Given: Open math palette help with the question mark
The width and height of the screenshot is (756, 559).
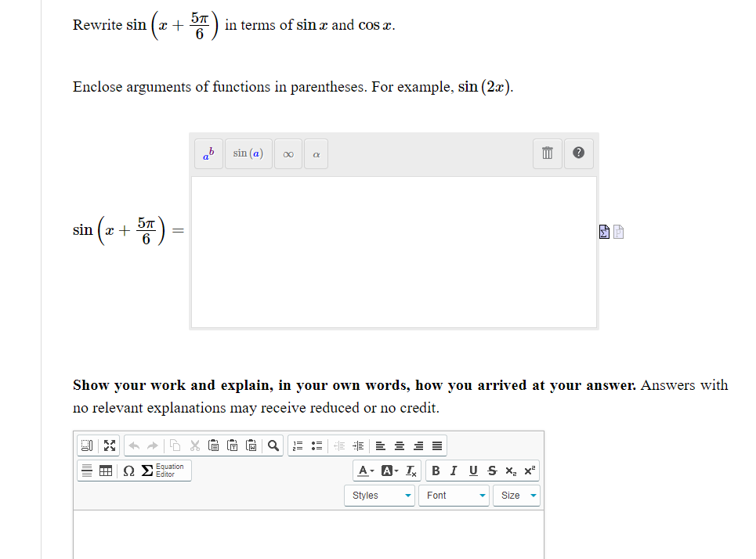Looking at the screenshot, I should pos(578,153).
